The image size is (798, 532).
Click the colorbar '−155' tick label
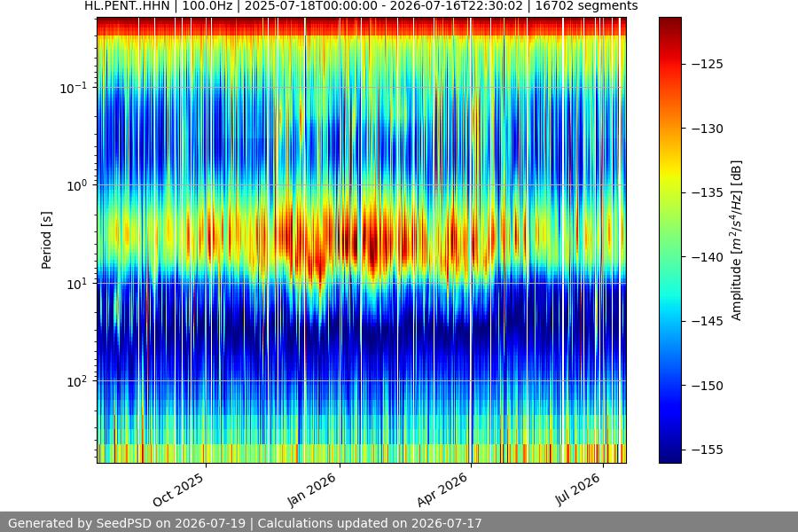pyautogui.click(x=708, y=450)
